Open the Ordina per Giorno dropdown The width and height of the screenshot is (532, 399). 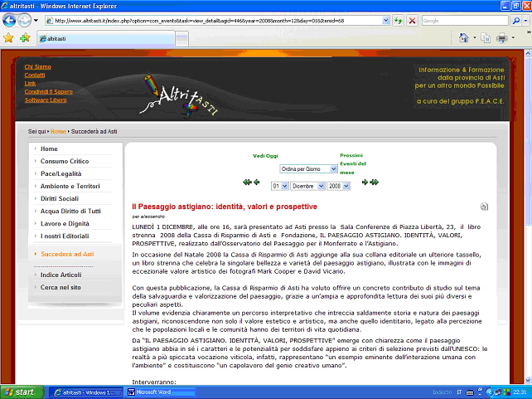coord(308,168)
